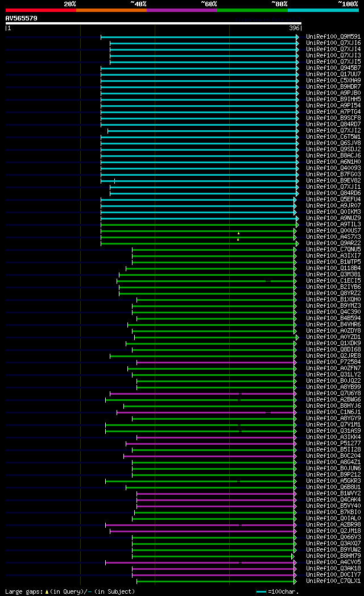Screen dimensions: 364x596
Task: Click the cyan segment of identity legend
Action: tap(324, 10)
